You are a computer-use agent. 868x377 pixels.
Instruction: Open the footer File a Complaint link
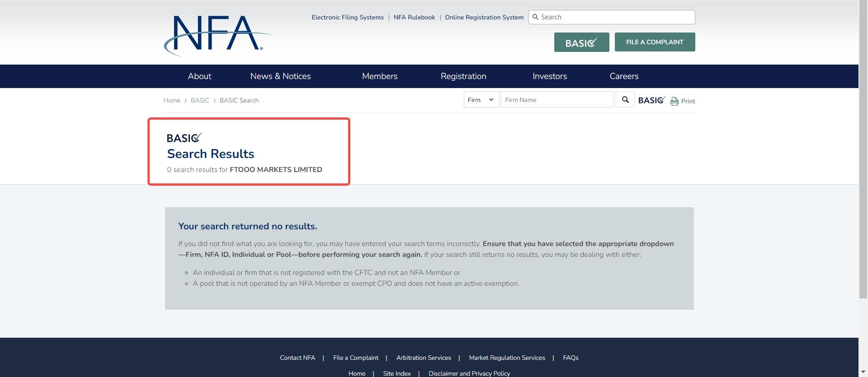pos(356,358)
